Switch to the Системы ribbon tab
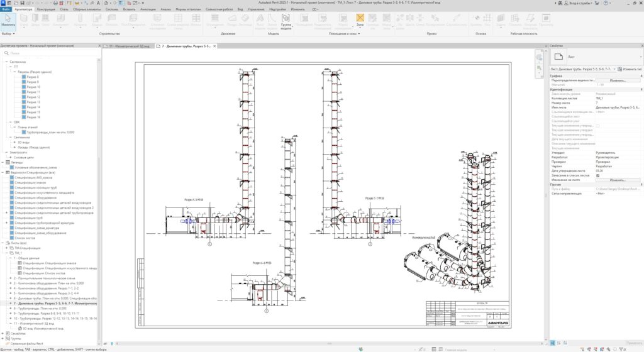 pos(111,9)
